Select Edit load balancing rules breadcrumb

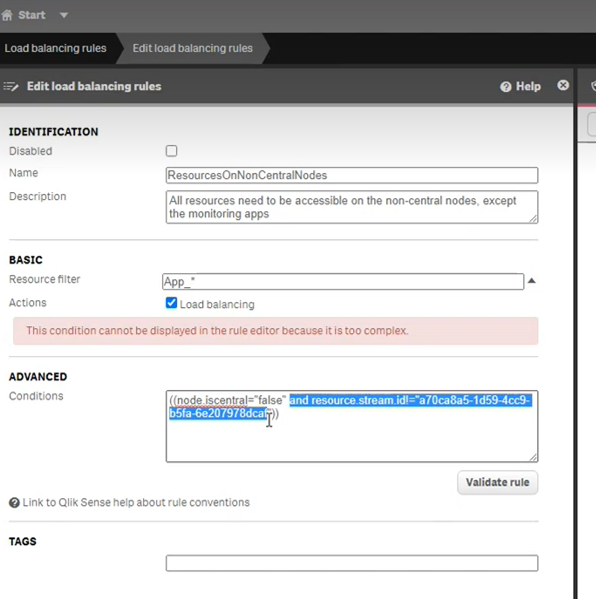(x=193, y=48)
